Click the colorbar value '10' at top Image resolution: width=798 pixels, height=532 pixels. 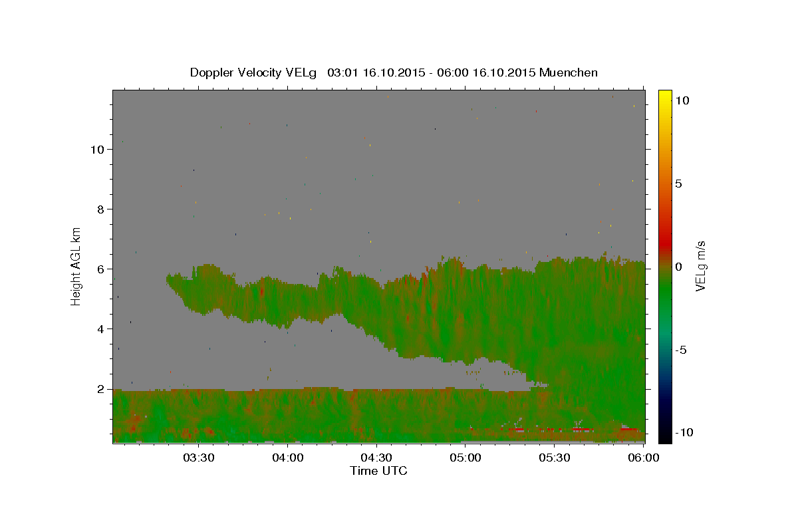pos(682,100)
